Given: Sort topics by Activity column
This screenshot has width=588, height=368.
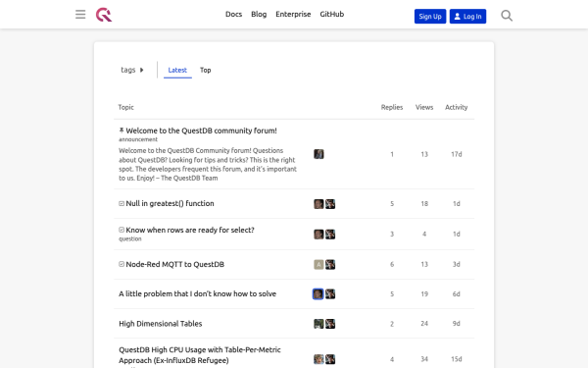Looking at the screenshot, I should [x=457, y=107].
